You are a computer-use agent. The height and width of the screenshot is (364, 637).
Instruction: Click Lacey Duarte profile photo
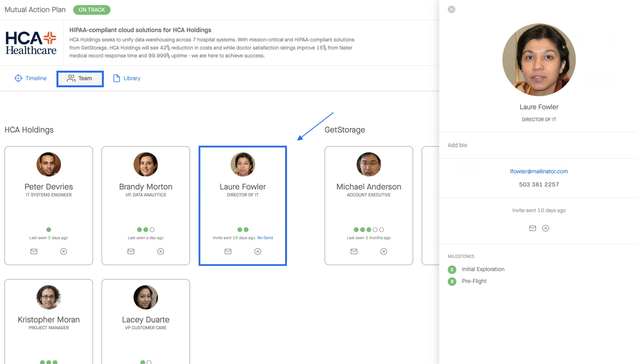(x=146, y=297)
